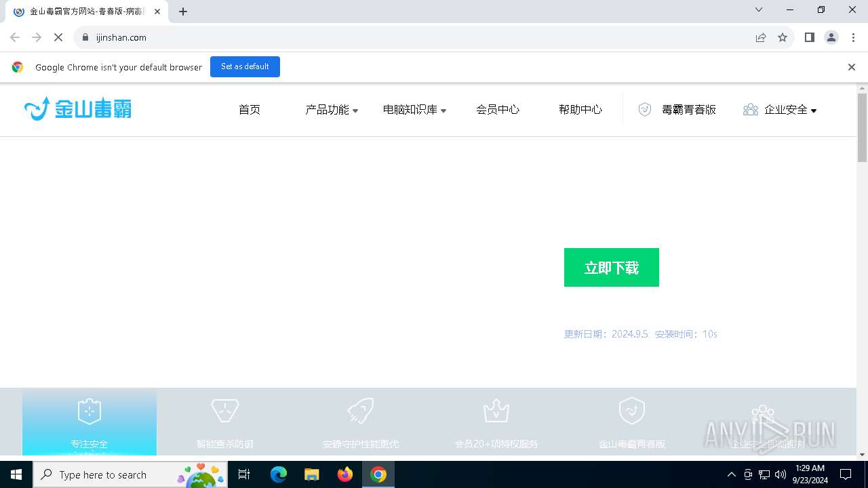Click the 更新日期 2024.9.5 text

pyautogui.click(x=606, y=334)
